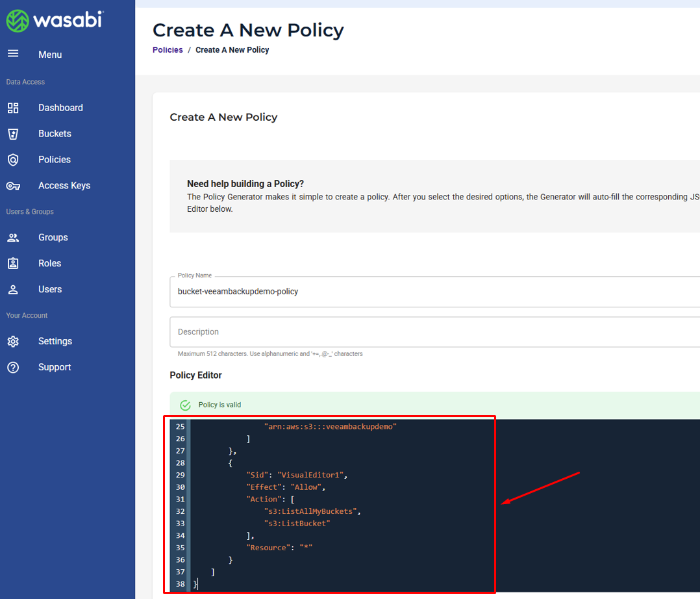Click the "Policy Editor" heading
The height and width of the screenshot is (599, 700).
[195, 376]
